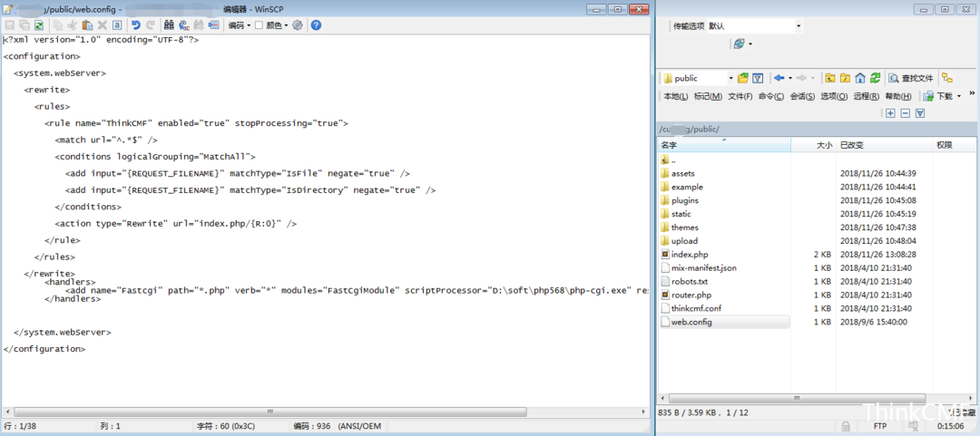
Task: Click the open directory folder icon
Action: [x=743, y=78]
